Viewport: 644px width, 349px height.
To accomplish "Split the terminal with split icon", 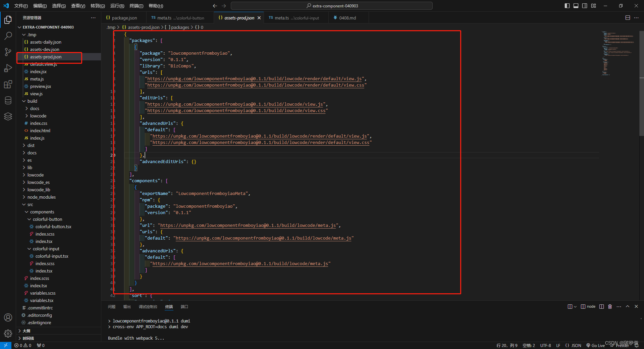I will [601, 306].
